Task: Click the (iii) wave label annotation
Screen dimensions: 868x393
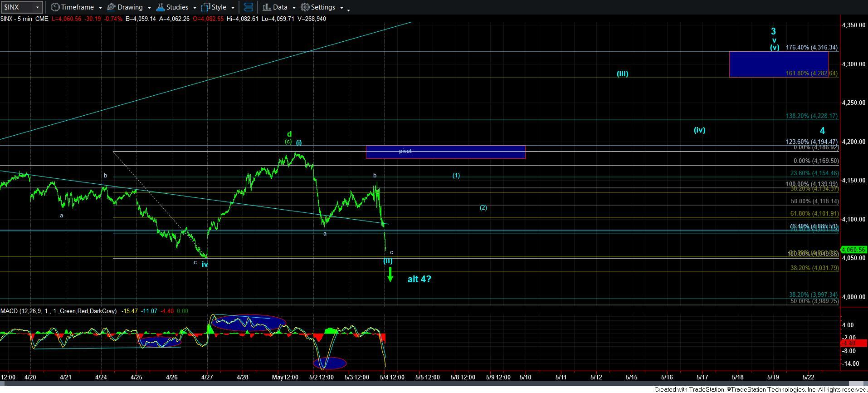Action: (622, 74)
